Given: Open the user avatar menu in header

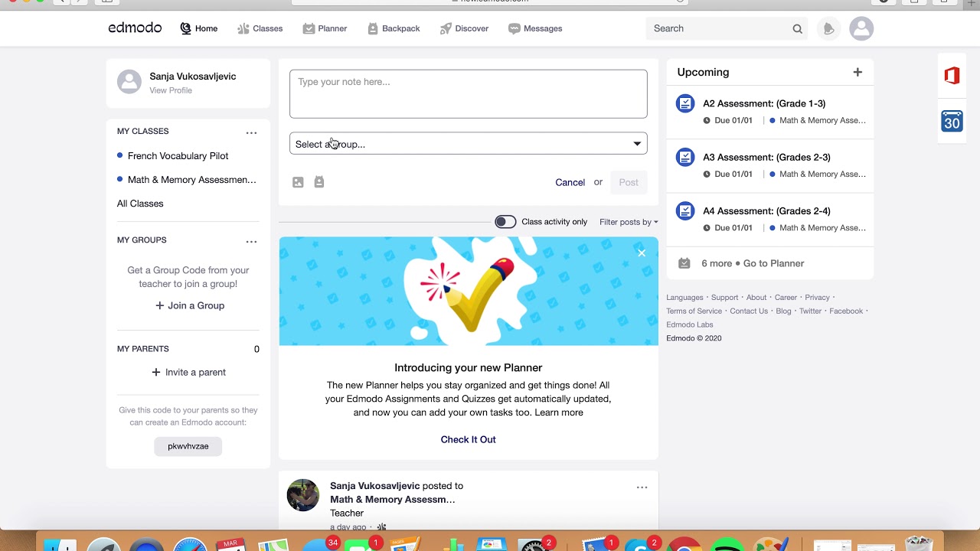Looking at the screenshot, I should [861, 28].
